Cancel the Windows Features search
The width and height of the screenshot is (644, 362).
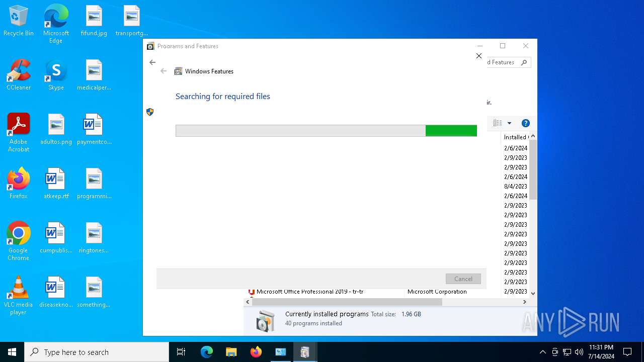[x=463, y=279]
